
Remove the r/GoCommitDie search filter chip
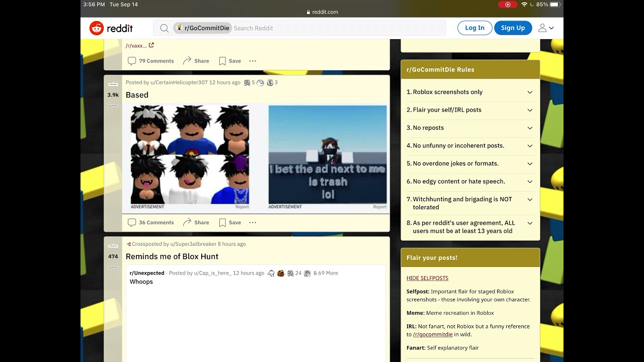tap(203, 28)
